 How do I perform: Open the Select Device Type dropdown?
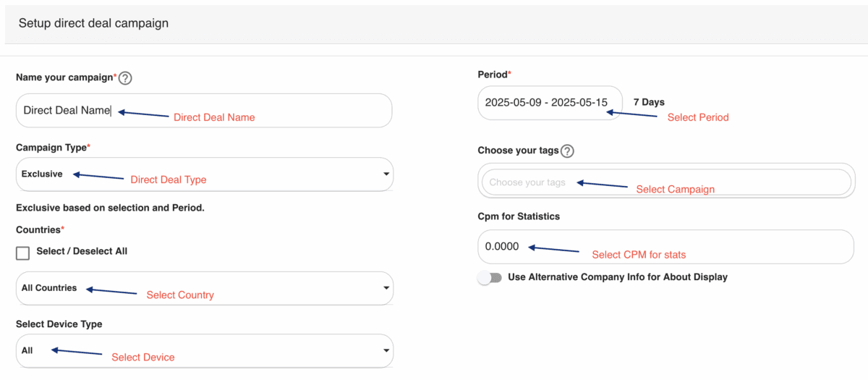click(x=205, y=351)
